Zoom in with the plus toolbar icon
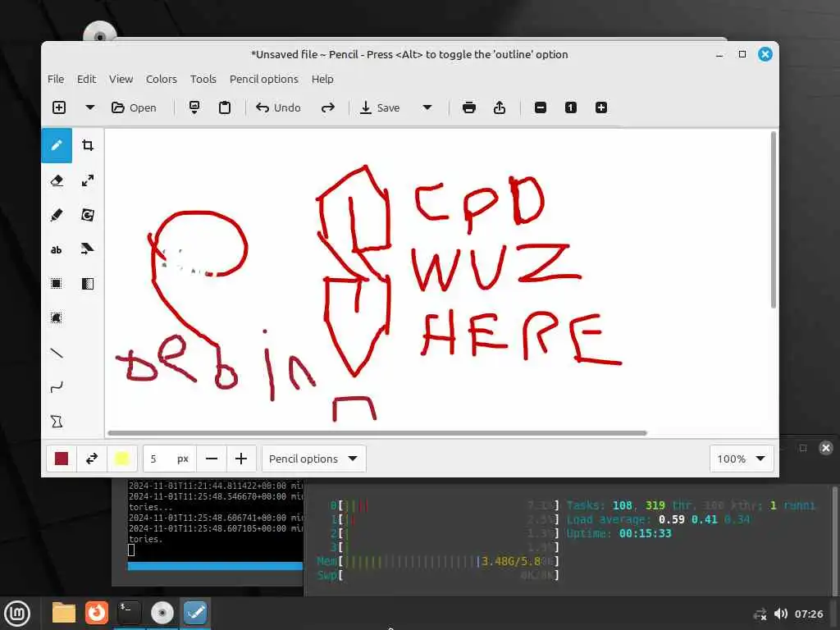 pos(601,107)
